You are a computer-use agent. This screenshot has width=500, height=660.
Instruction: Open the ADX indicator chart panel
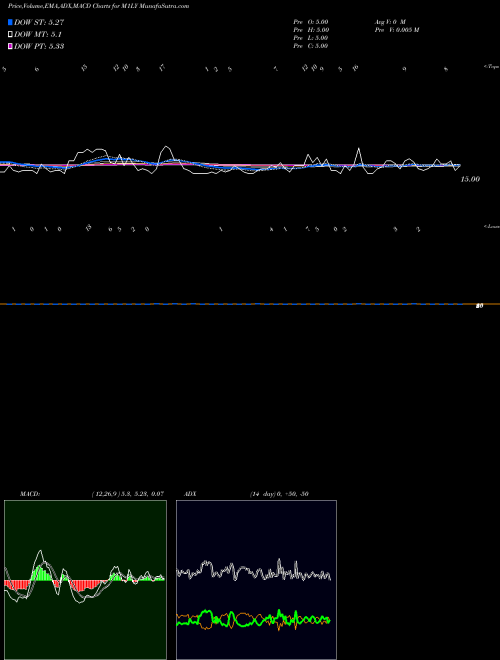click(256, 580)
